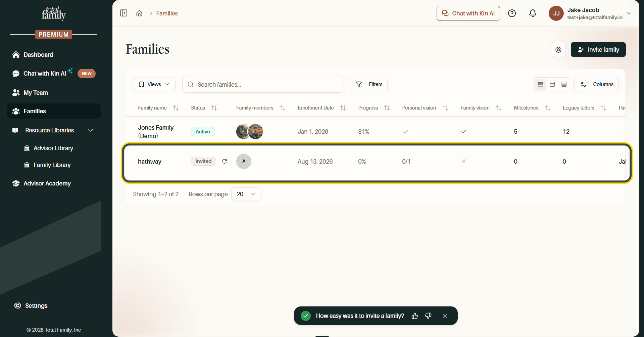The width and height of the screenshot is (644, 337).
Task: Switch to compact row density view
Action: [x=564, y=84]
